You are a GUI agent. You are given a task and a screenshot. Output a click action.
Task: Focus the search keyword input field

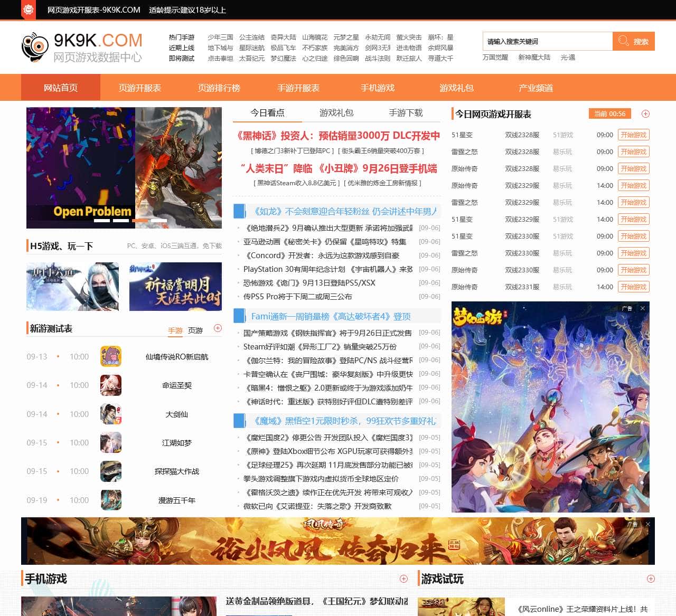[548, 41]
